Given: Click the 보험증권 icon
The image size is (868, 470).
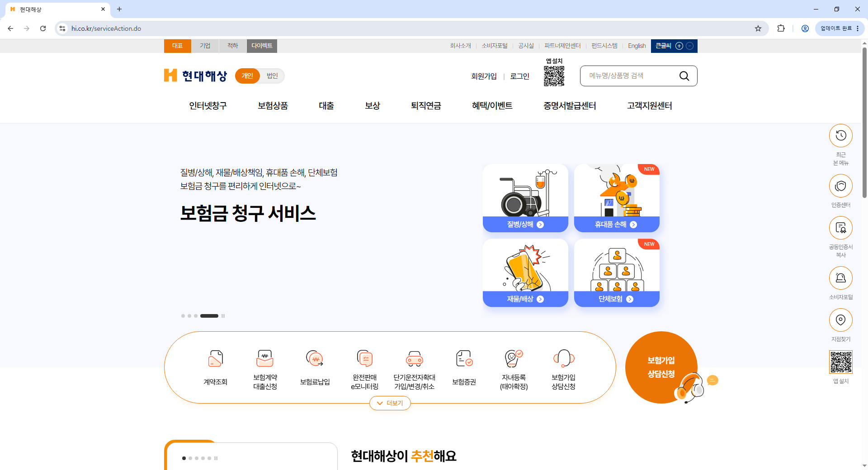Looking at the screenshot, I should click(x=464, y=359).
